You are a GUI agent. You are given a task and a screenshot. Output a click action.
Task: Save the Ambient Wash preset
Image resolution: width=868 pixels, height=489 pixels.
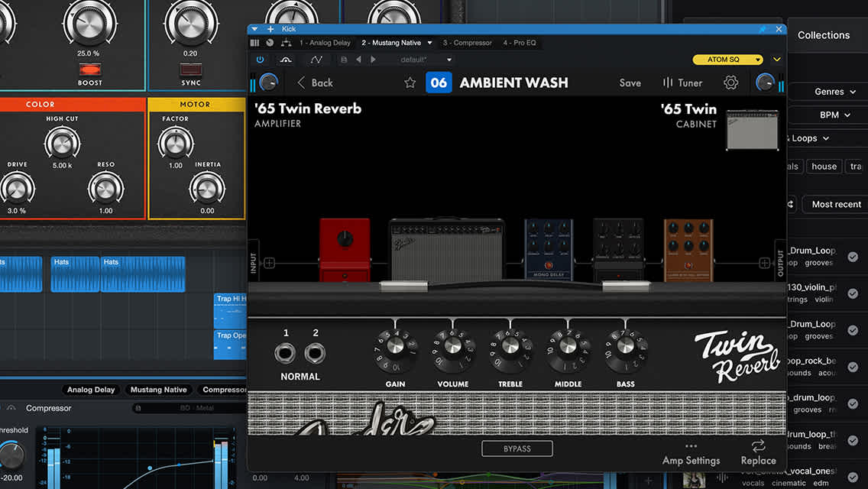pyautogui.click(x=630, y=83)
